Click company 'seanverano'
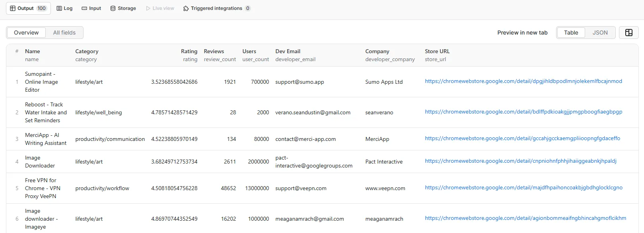644x233 pixels. 379,112
